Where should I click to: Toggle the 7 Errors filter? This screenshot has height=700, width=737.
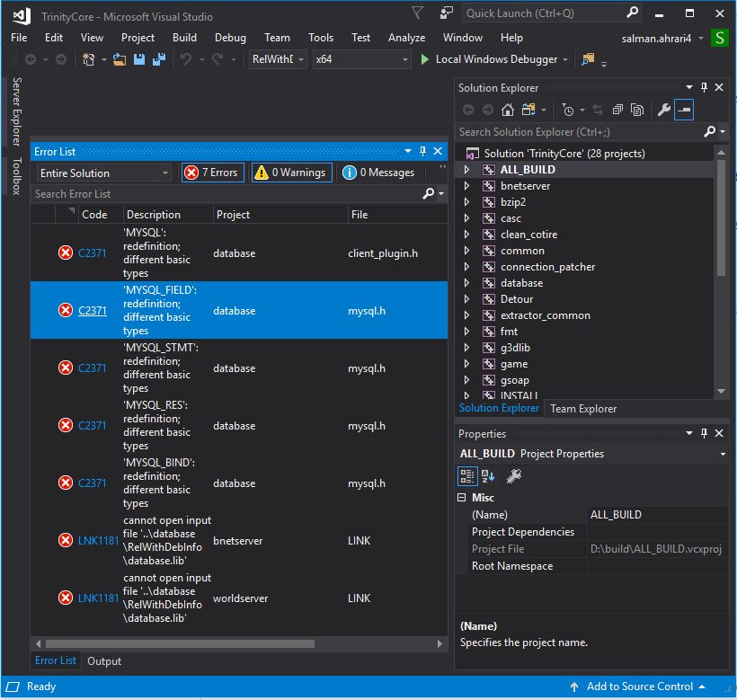[x=213, y=173]
